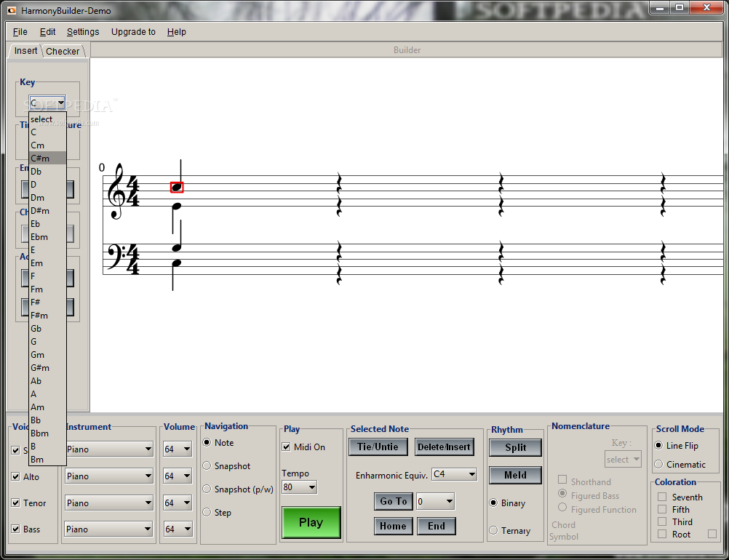This screenshot has width=729, height=560.
Task: Choose key C#m from the list
Action: pos(47,159)
